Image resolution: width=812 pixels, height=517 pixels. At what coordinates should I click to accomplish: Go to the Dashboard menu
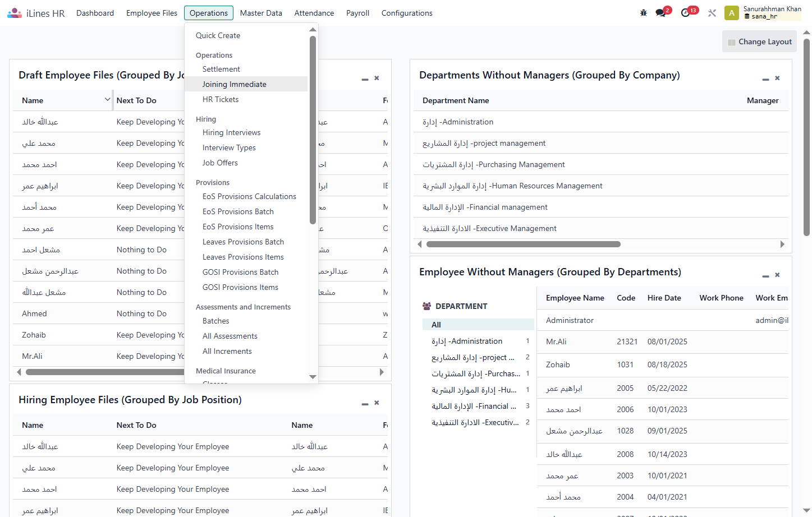point(95,13)
